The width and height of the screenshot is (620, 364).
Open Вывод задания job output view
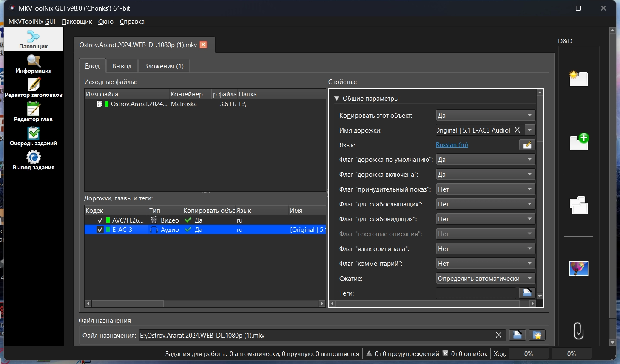34,161
